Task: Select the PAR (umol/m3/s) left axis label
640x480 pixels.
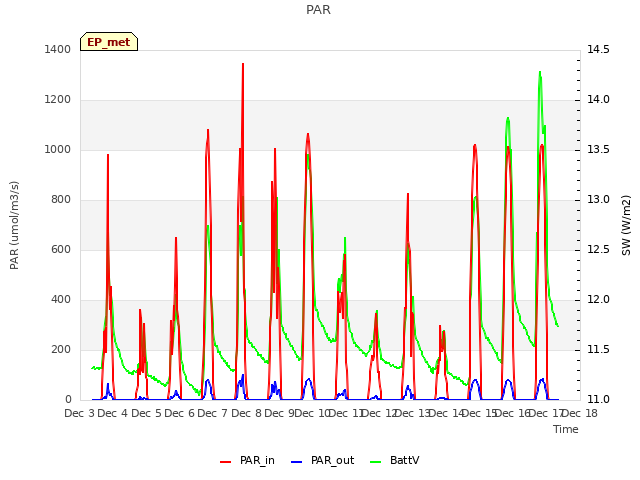Action: click(14, 225)
